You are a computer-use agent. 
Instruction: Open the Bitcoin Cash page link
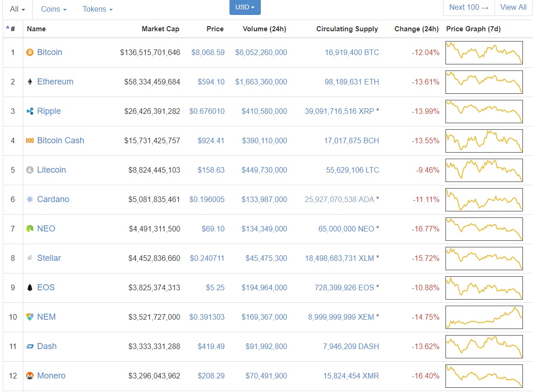click(x=61, y=140)
